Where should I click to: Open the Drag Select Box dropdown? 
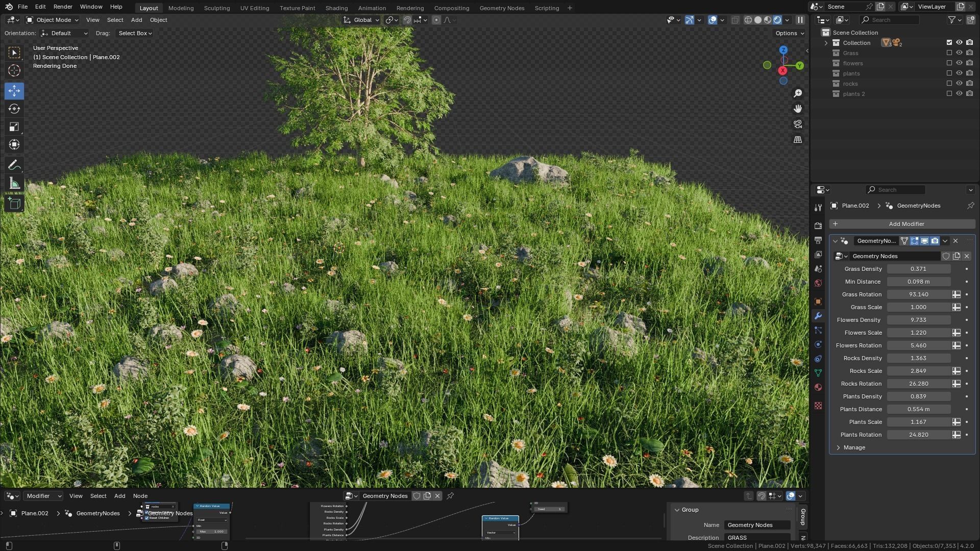point(134,33)
